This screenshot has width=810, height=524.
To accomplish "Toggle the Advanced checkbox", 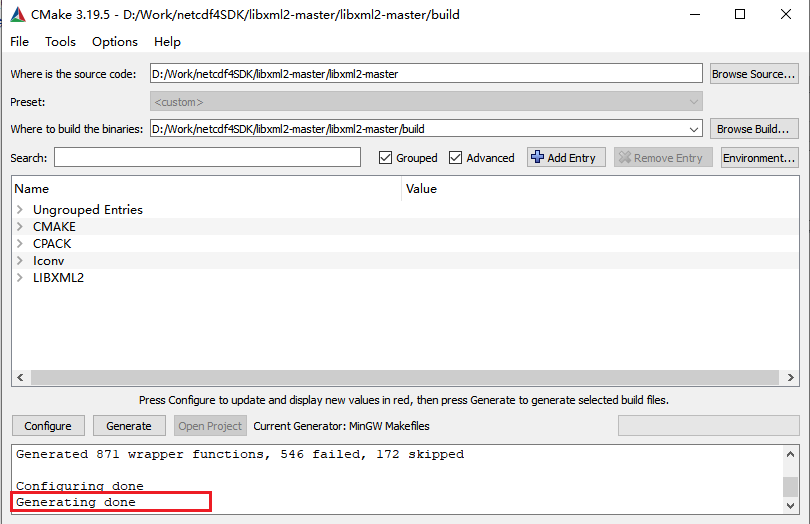I will (455, 158).
